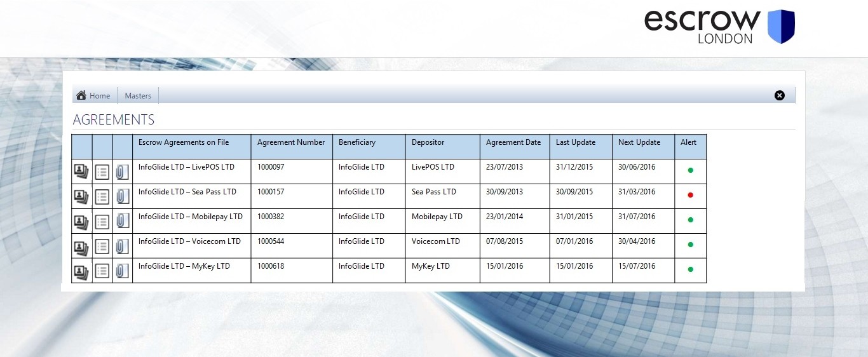Viewport: 868px width, 357px height.
Task: Click agreement number 1000097
Action: (271, 167)
